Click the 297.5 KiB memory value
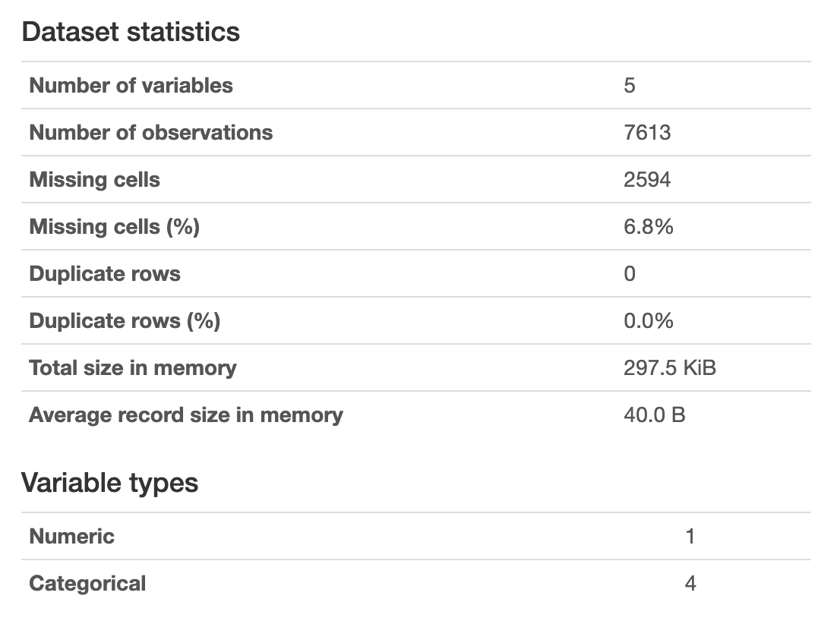840x624 pixels. tap(669, 368)
